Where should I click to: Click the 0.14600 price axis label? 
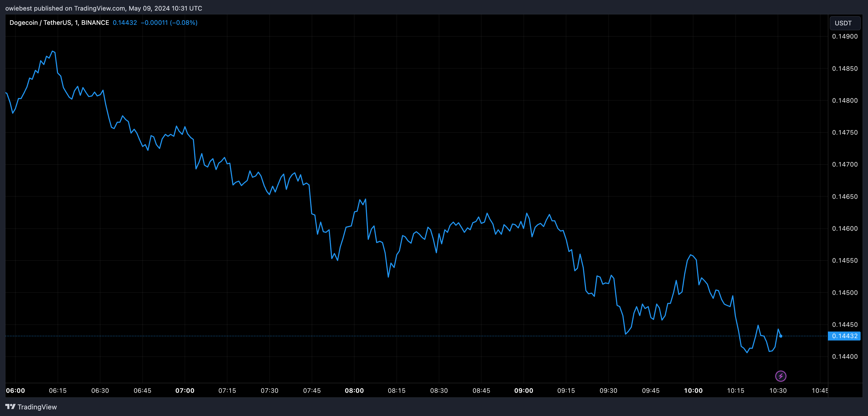(x=845, y=228)
